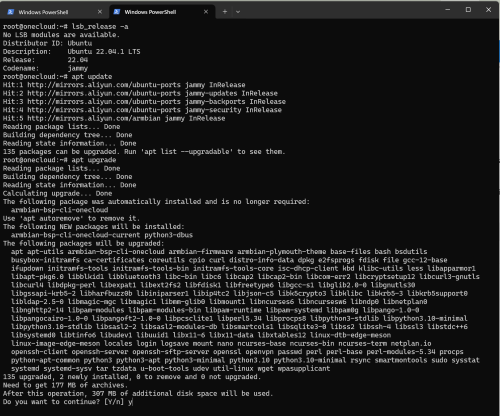Click the jammy-security mirror URL on Hit:4
The height and width of the screenshot is (416, 500).
[x=104, y=110]
